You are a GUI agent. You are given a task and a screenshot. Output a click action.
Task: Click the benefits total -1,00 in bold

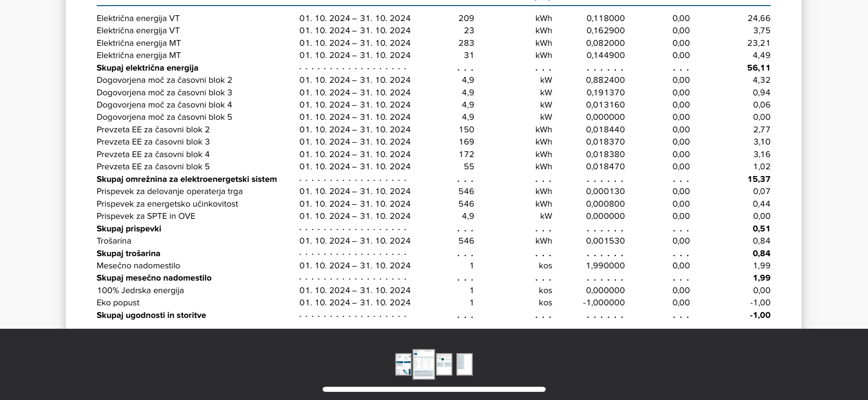760,315
